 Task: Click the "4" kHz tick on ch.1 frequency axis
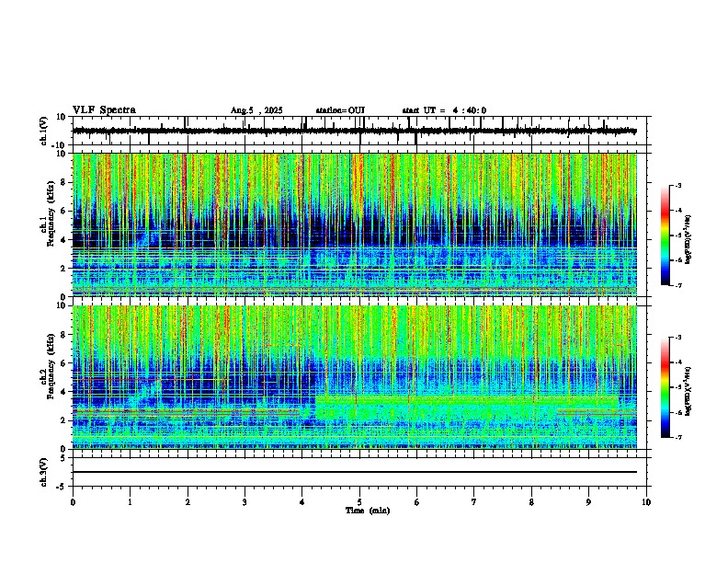click(63, 240)
